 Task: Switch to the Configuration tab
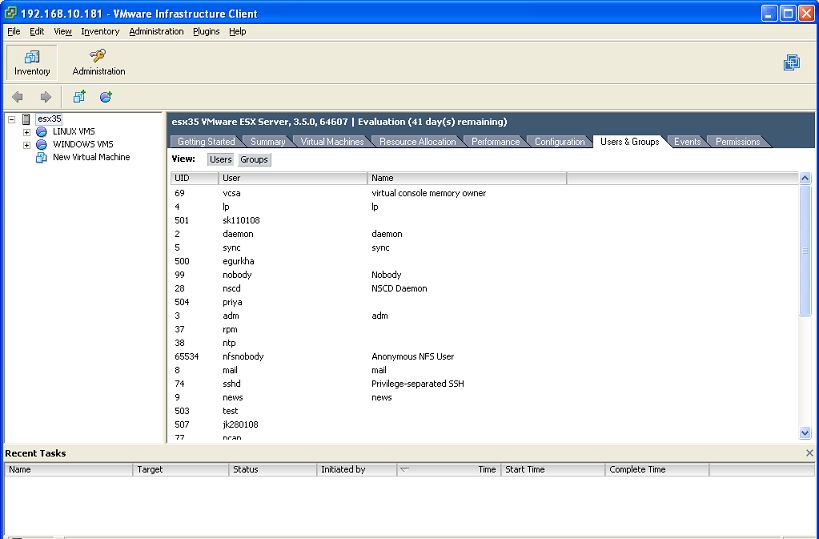tap(559, 142)
